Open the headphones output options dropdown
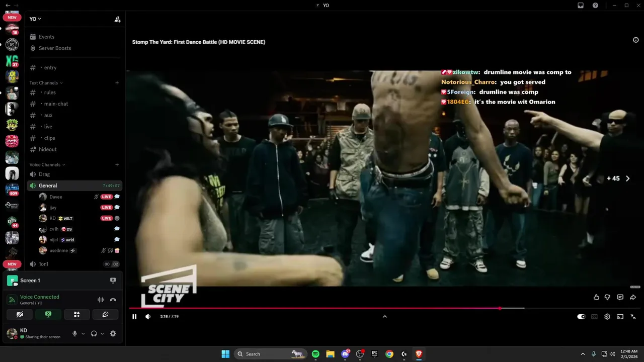 [x=102, y=333]
